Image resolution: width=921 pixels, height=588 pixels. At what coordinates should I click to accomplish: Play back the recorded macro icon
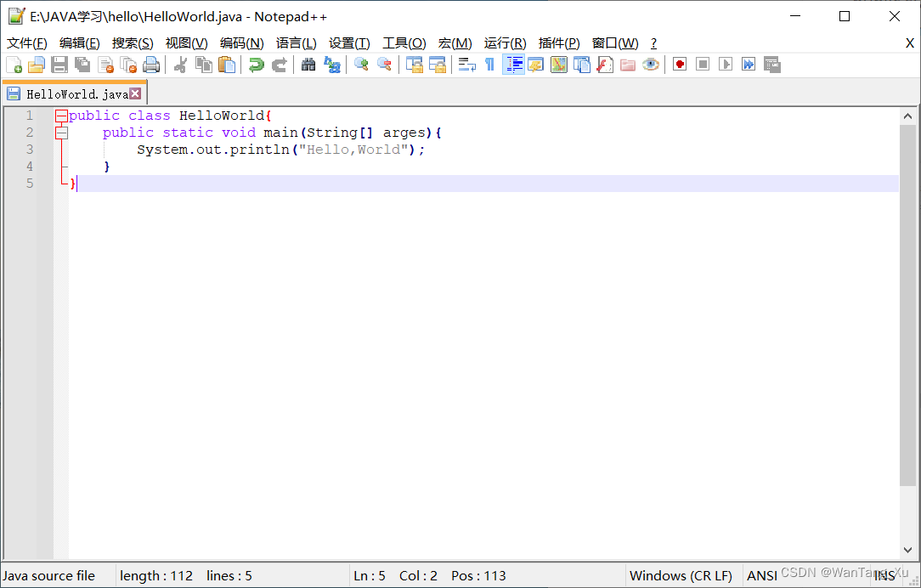click(726, 65)
